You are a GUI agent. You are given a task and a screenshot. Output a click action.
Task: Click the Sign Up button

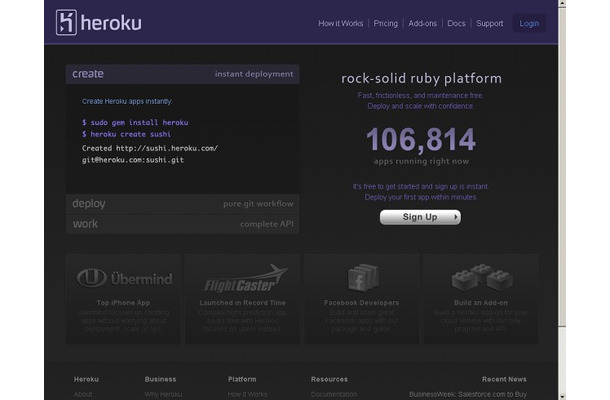tap(420, 217)
